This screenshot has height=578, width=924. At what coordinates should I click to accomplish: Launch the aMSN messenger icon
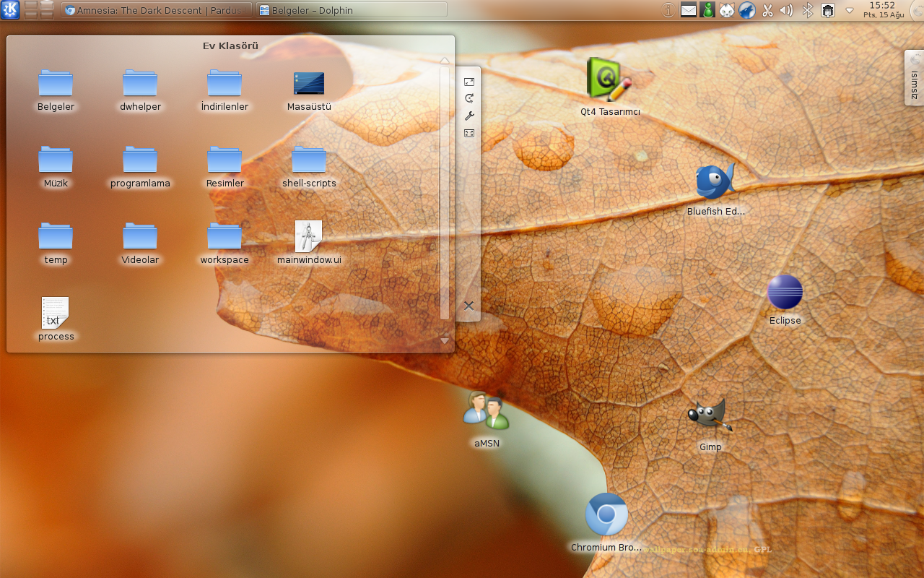(486, 410)
